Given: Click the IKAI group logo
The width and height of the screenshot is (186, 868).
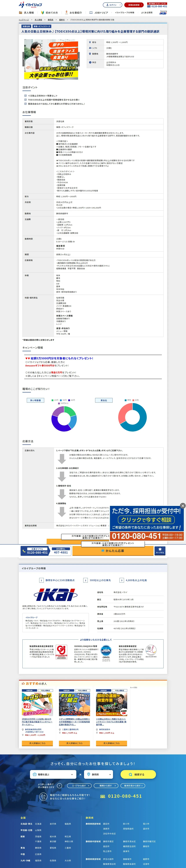Looking at the screenshot, I should (56, 595).
